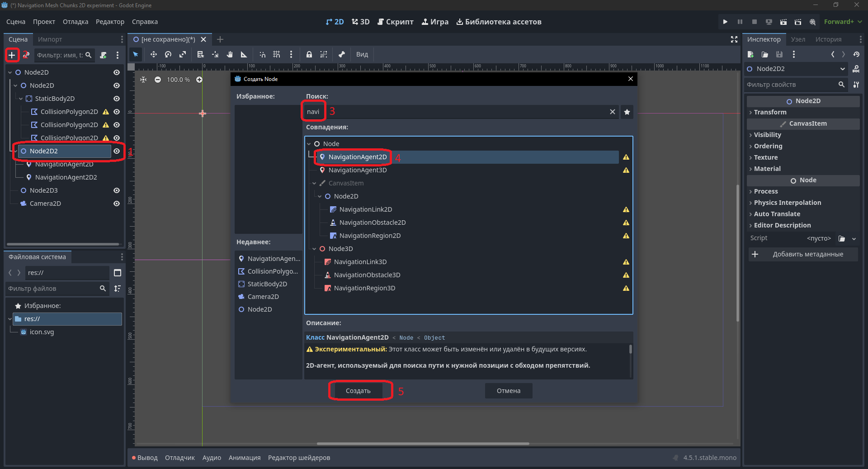Click the Отмена button
The image size is (868, 469).
[x=509, y=391]
